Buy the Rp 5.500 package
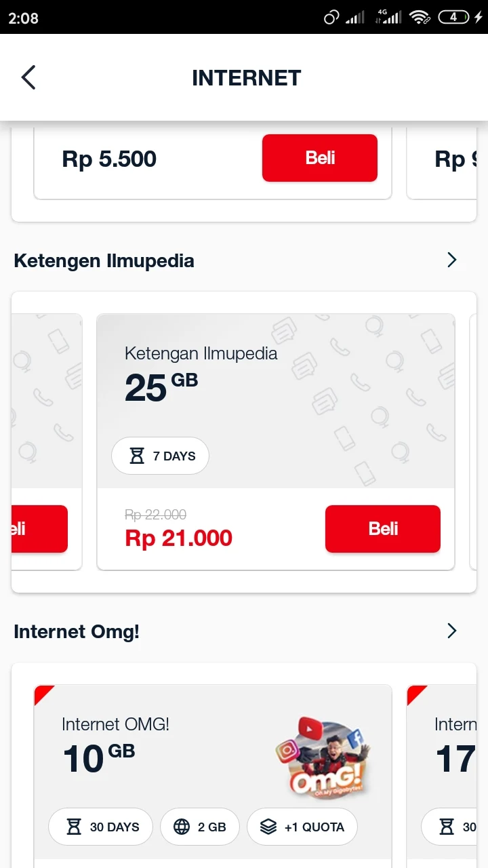This screenshot has width=488, height=868. 320,158
